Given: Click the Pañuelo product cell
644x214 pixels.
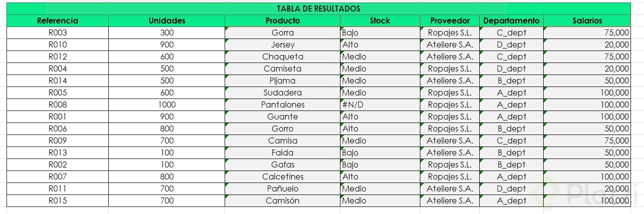Looking at the screenshot, I should point(283,189).
